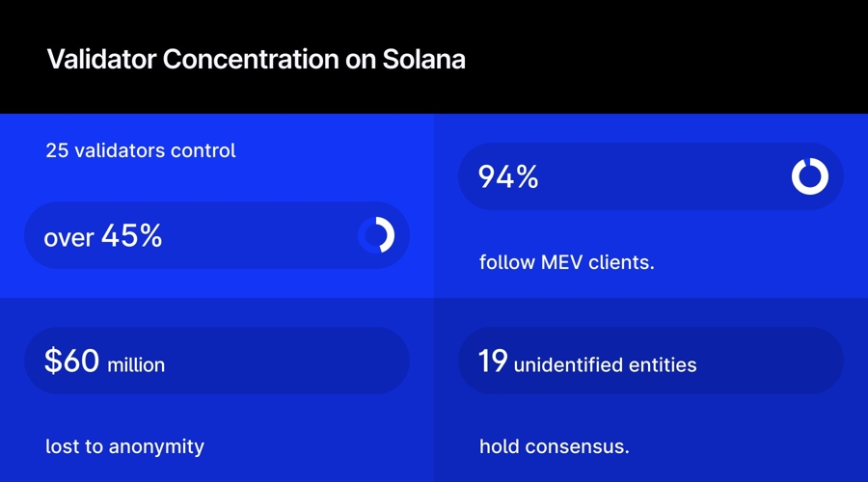Viewport: 868px width, 482px height.
Task: Click the 'over 45%' pill
Action: coord(217,235)
